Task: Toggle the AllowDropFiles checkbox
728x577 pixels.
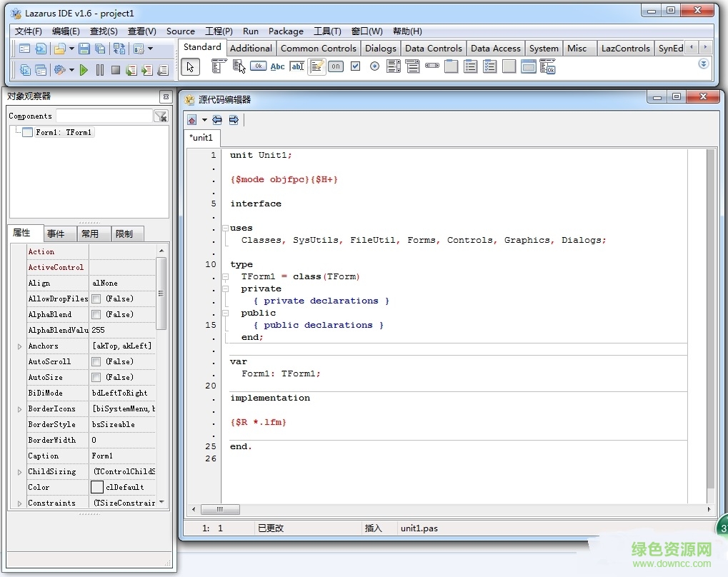Action: tap(96, 299)
